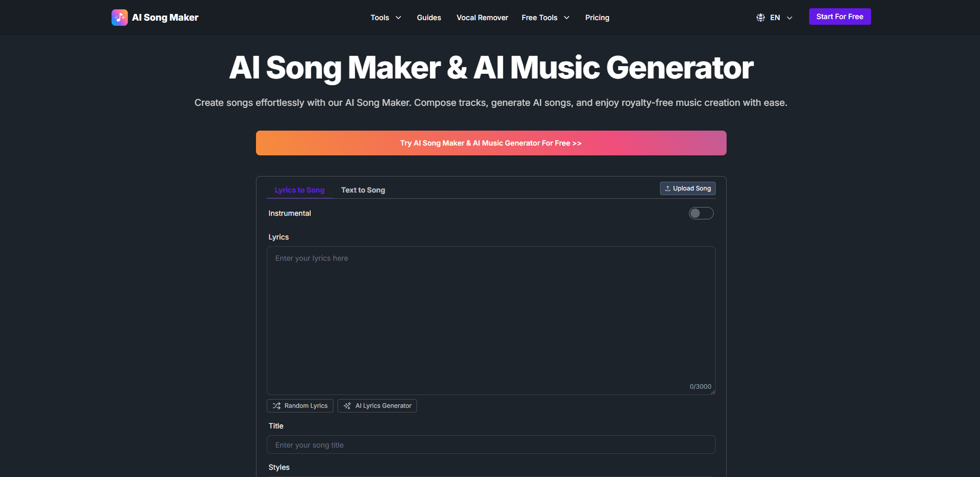Click the Random Lyrics button
The image size is (980, 477).
[300, 406]
